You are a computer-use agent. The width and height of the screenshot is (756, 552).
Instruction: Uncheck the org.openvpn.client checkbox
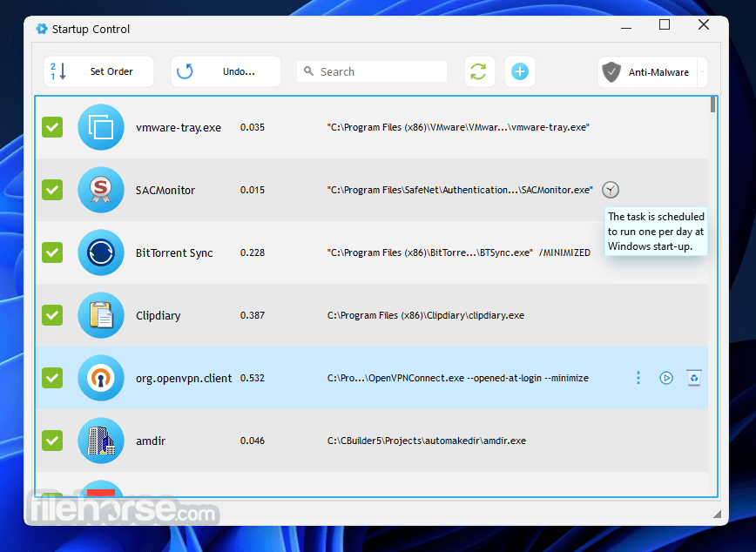coord(52,378)
